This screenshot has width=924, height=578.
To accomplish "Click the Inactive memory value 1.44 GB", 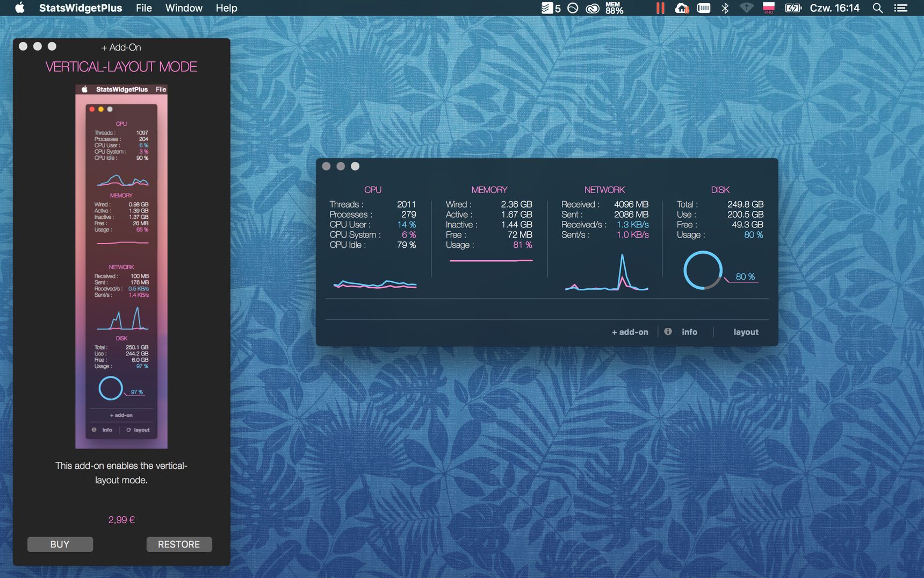I will pos(517,225).
